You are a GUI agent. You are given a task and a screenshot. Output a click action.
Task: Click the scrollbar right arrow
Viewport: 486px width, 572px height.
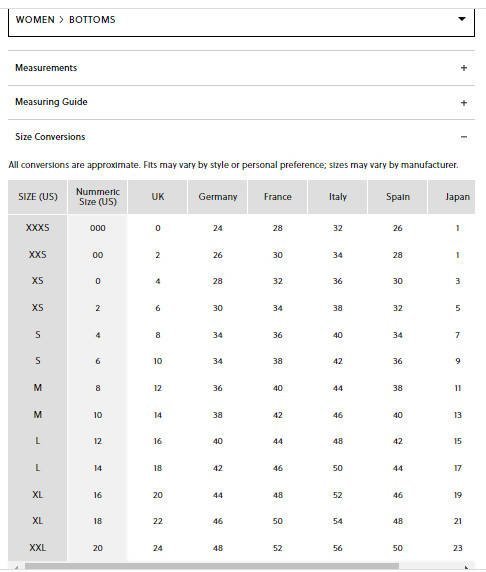point(466,567)
